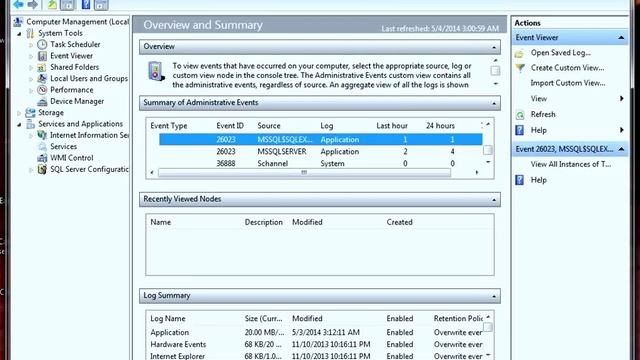The image size is (640, 360).
Task: Click the Computer Management root icon
Action: click(18, 22)
